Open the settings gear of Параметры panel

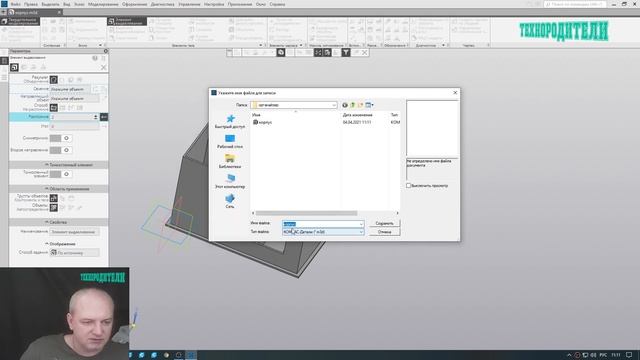click(106, 51)
